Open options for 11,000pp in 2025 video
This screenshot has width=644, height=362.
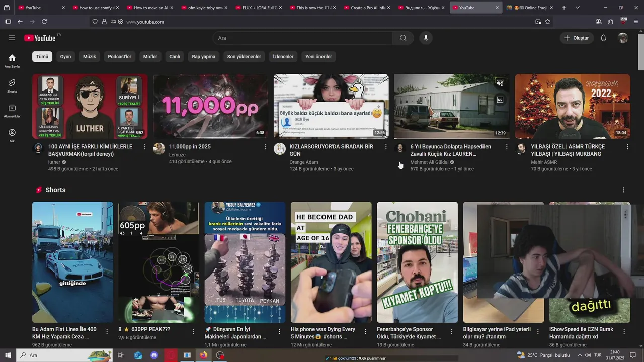[266, 147]
